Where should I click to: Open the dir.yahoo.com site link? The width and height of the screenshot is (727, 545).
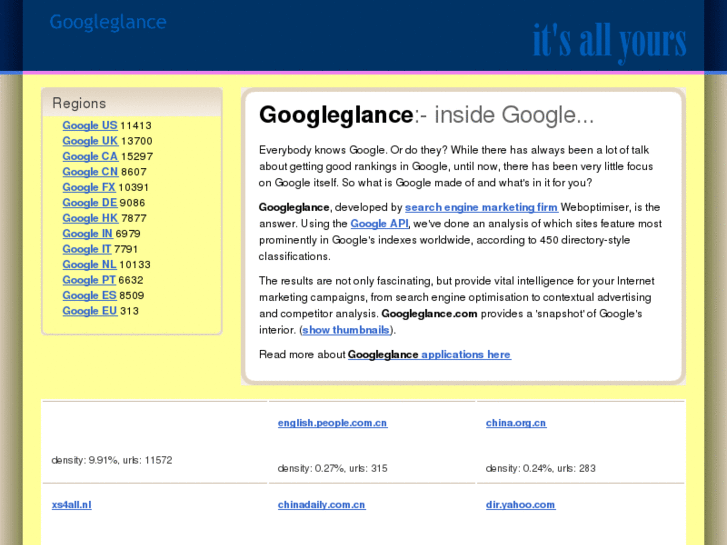tap(520, 505)
